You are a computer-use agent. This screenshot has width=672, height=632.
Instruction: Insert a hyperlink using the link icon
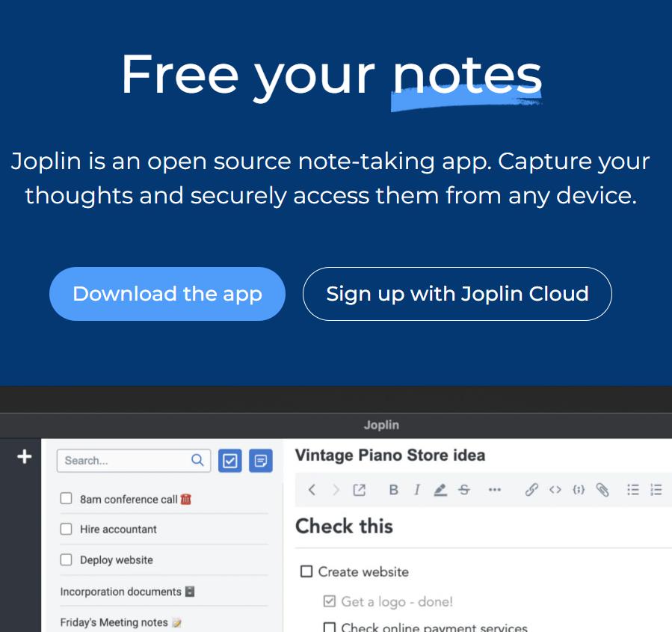click(531, 490)
